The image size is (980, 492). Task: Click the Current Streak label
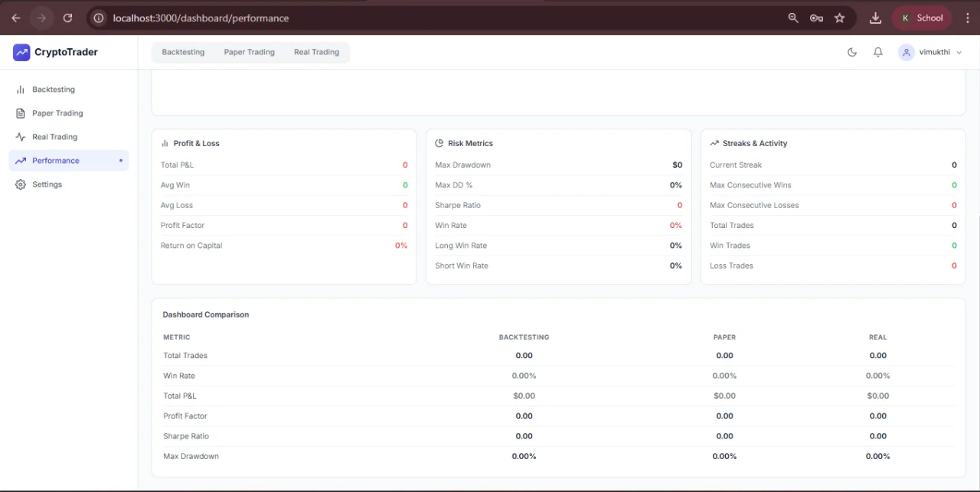[736, 165]
